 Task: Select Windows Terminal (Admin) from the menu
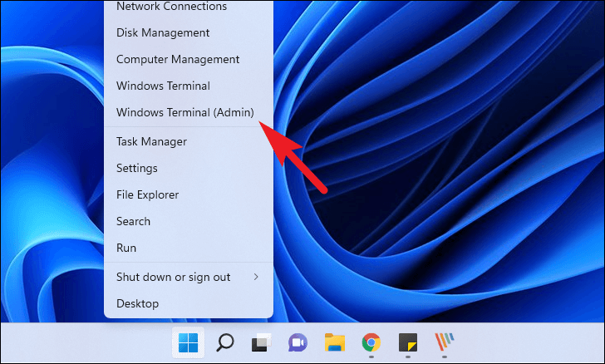tap(184, 112)
